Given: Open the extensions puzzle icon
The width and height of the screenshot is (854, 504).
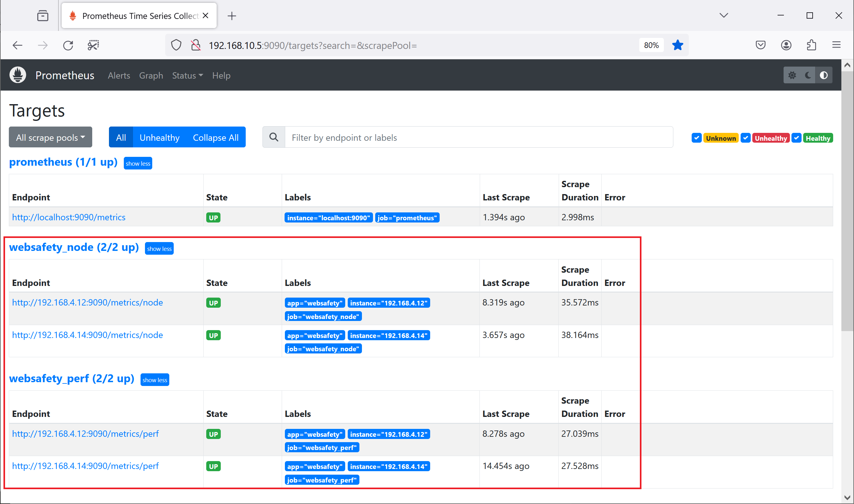Looking at the screenshot, I should pyautogui.click(x=811, y=45).
